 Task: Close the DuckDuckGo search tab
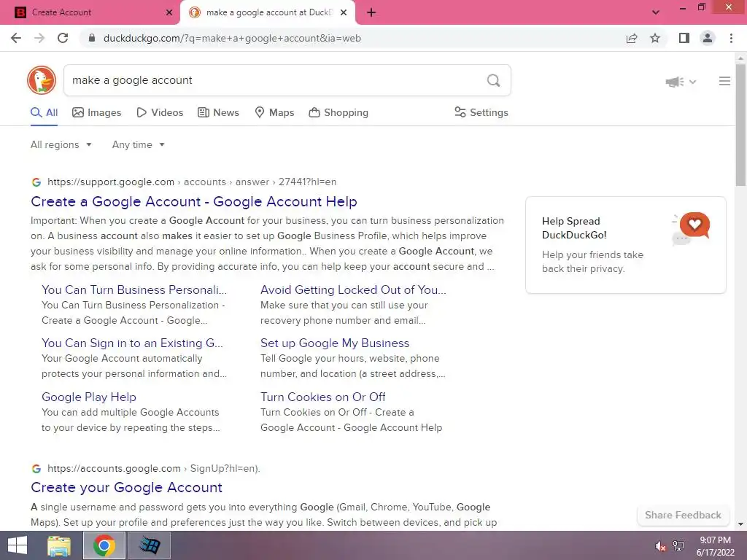pyautogui.click(x=344, y=12)
